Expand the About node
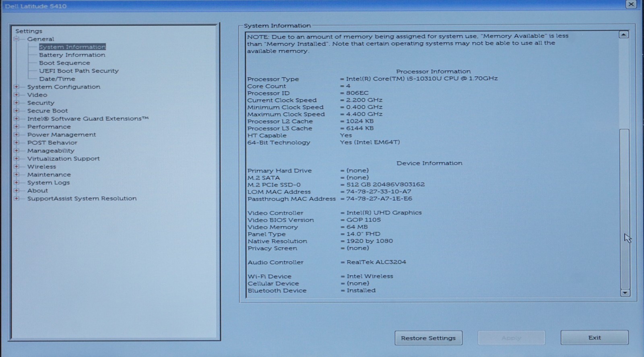This screenshot has height=357, width=644. pos(17,191)
